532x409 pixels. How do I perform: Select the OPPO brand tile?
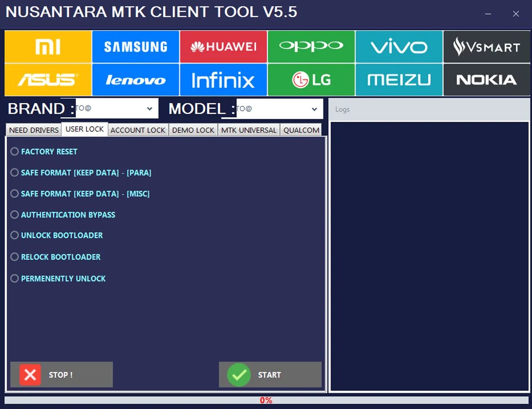pos(311,47)
